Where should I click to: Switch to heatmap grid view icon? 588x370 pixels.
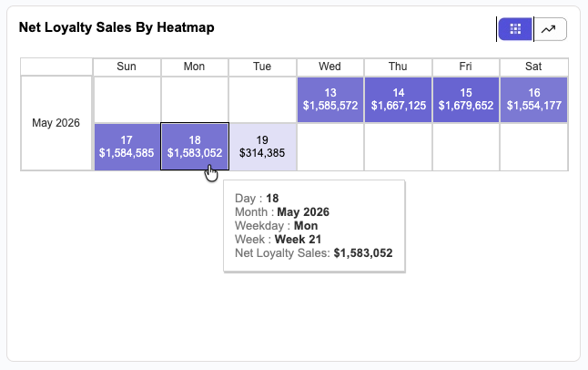[x=515, y=29]
